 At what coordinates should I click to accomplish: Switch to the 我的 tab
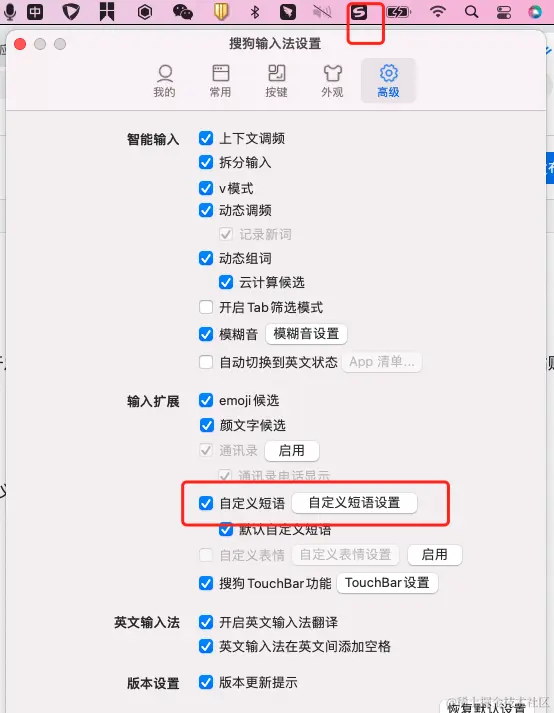tap(165, 81)
